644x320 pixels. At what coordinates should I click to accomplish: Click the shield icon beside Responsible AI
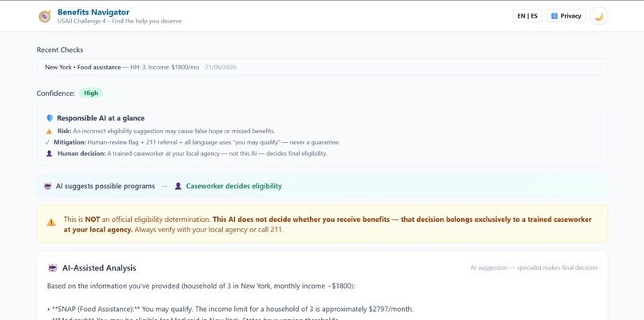50,118
